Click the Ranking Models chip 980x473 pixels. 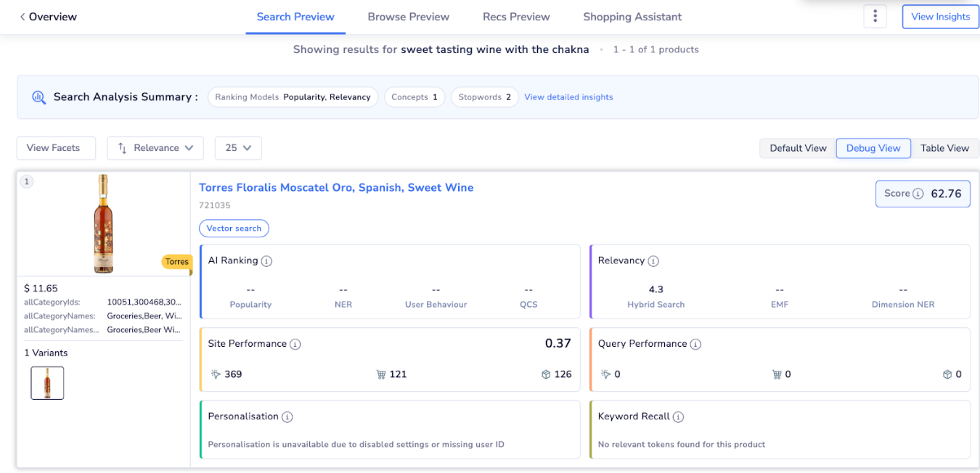click(x=293, y=97)
